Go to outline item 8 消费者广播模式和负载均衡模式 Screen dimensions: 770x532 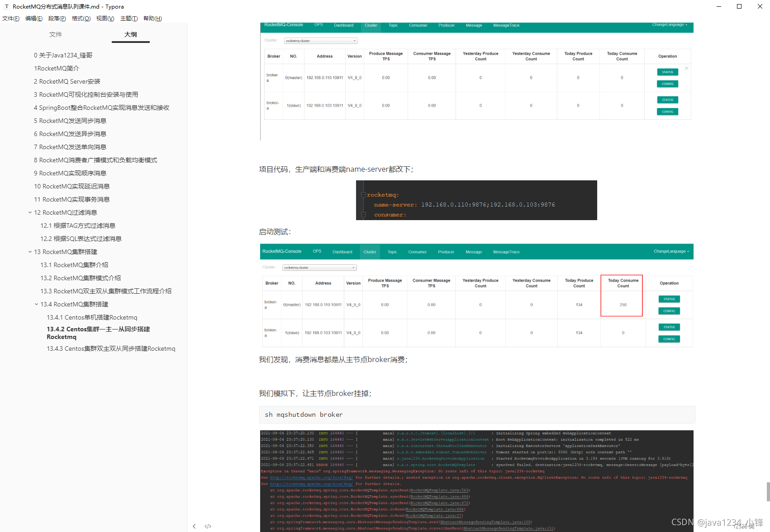95,160
